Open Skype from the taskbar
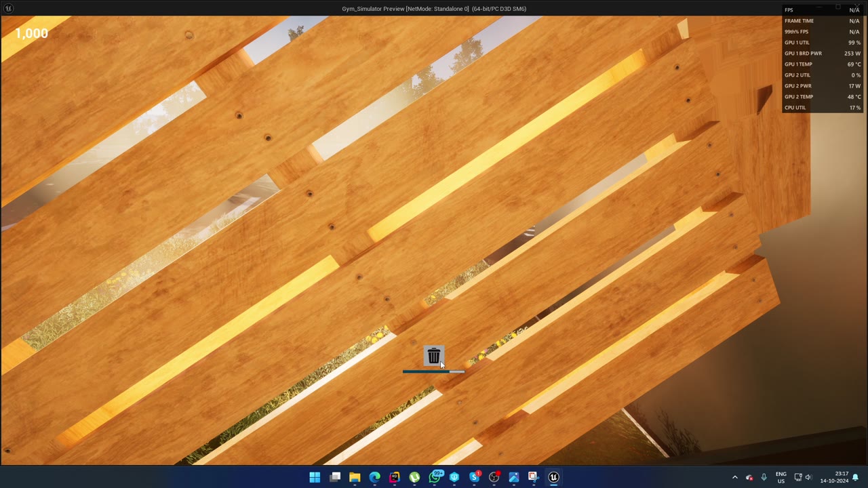Screen dimensions: 868x488 [474, 477]
